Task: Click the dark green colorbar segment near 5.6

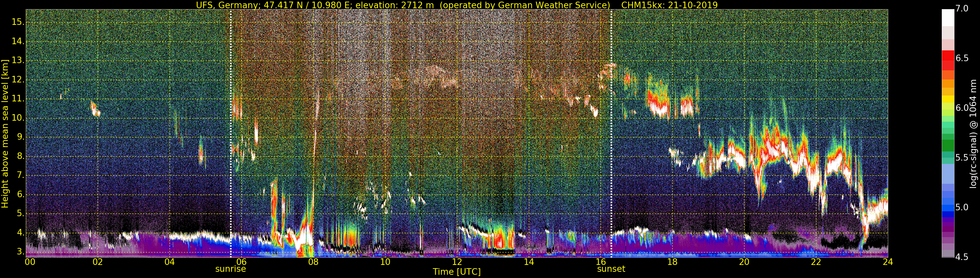Action: coord(948,145)
